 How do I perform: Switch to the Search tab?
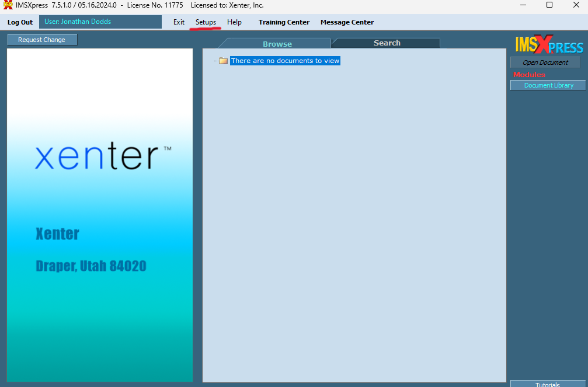point(387,43)
